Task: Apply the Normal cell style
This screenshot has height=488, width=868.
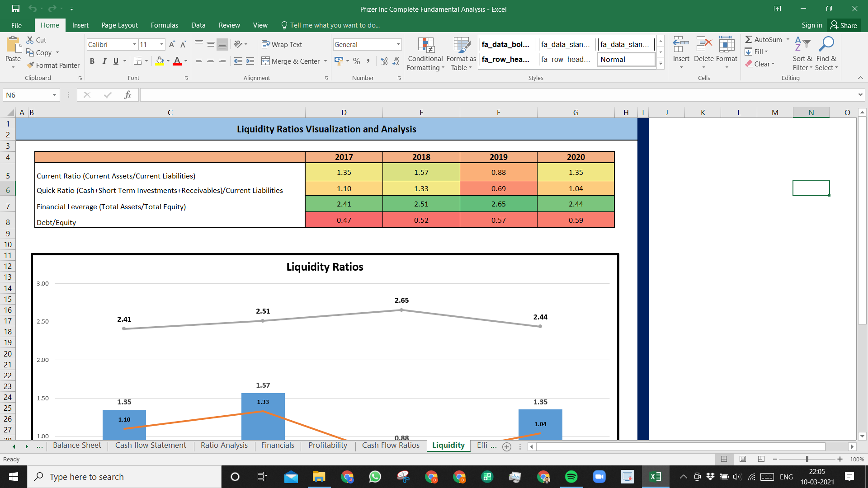Action: (x=626, y=59)
